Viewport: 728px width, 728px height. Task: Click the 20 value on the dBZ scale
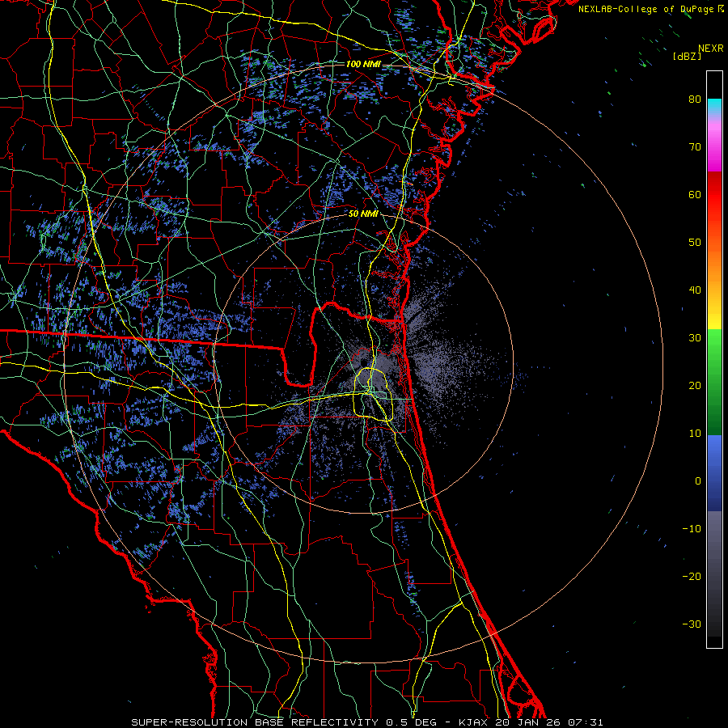pyautogui.click(x=695, y=385)
